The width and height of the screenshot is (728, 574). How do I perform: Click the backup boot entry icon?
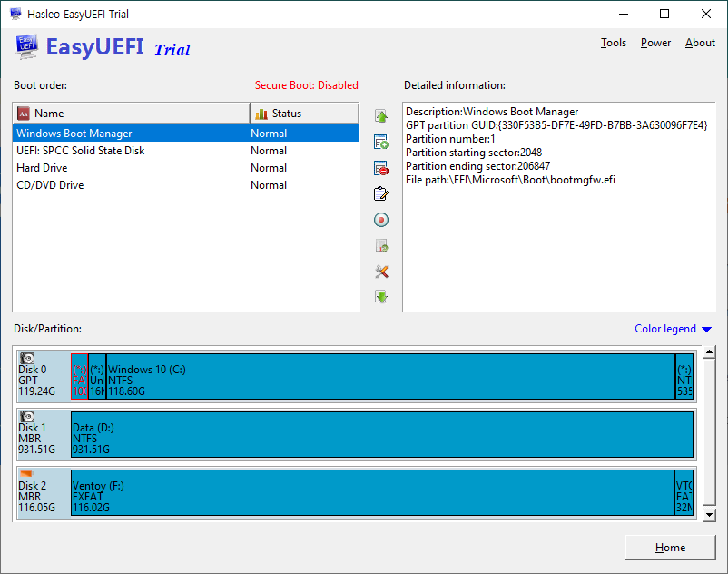coord(381,246)
